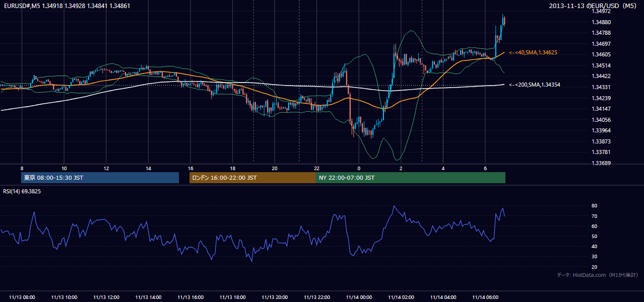Click hour label 0 under price chart
The width and height of the screenshot is (644, 302).
(x=359, y=168)
